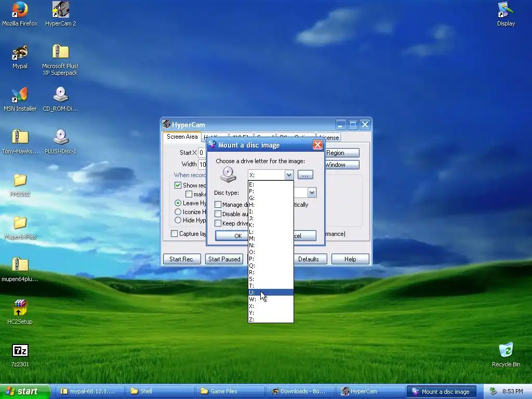This screenshot has height=399, width=532.
Task: Click the Start Paused button
Action: [224, 259]
